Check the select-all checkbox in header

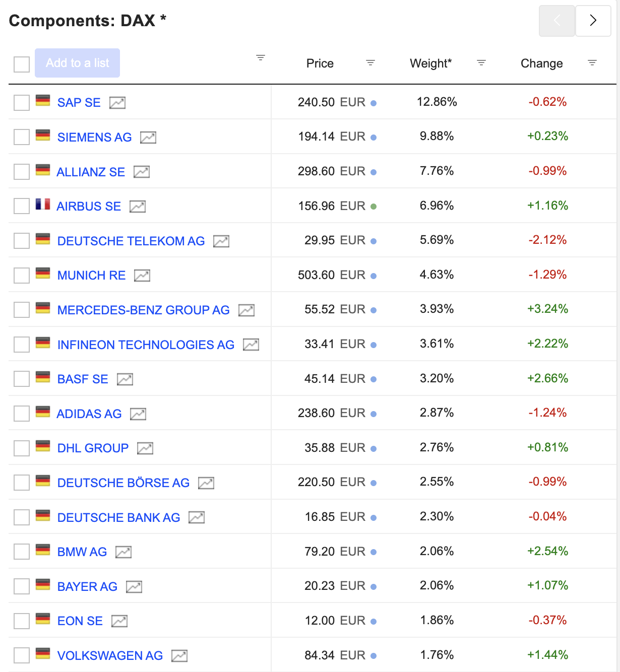click(22, 64)
